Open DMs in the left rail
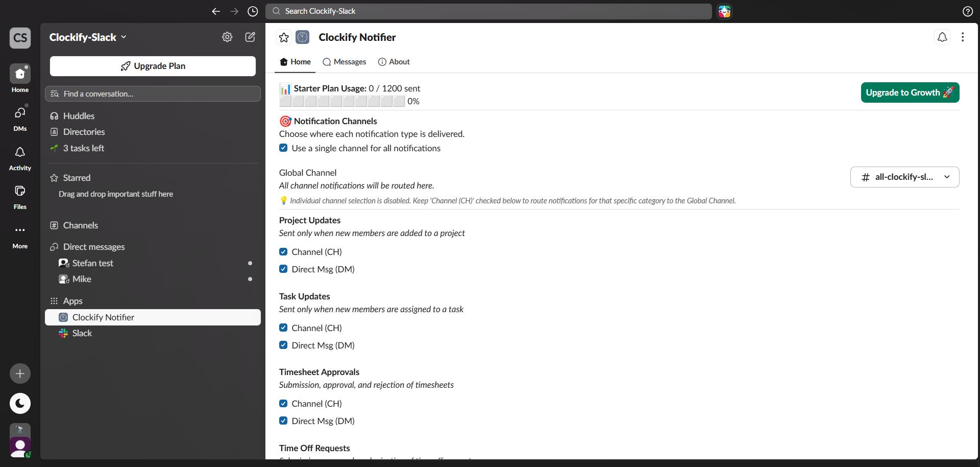 [x=20, y=118]
